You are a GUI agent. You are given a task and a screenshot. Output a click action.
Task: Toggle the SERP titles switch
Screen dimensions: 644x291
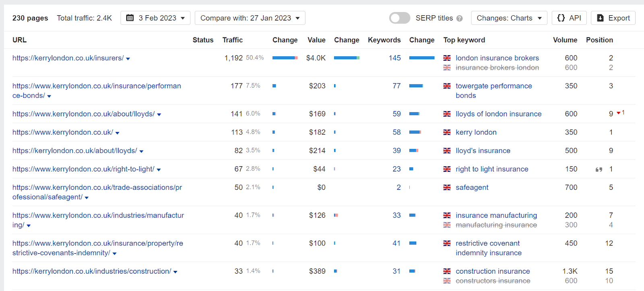pyautogui.click(x=399, y=18)
